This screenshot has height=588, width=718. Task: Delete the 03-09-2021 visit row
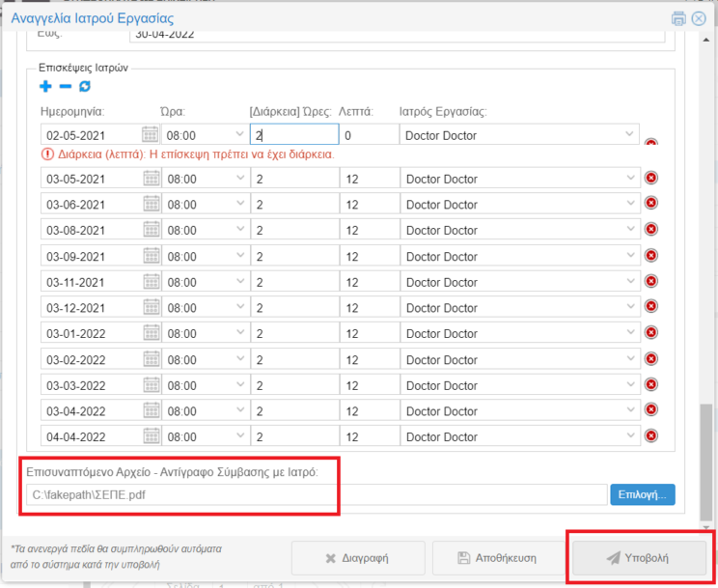pyautogui.click(x=651, y=255)
